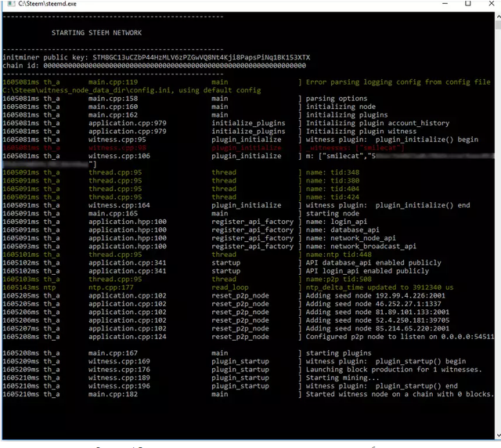This screenshot has height=448, width=501.
Task: Click 'API login_api enabled publicly' message
Action: (x=367, y=271)
